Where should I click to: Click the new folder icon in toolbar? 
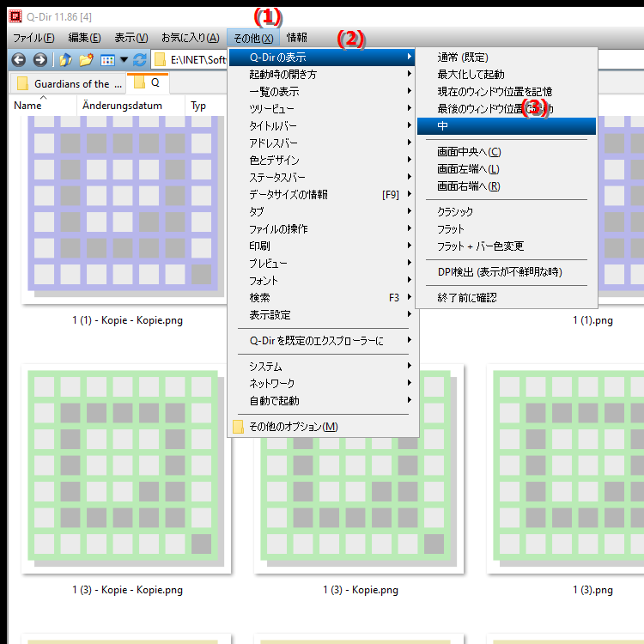click(86, 60)
